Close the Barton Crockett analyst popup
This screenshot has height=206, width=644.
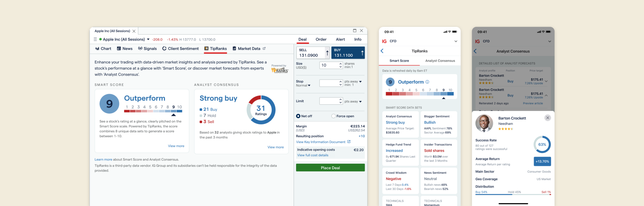point(547,118)
